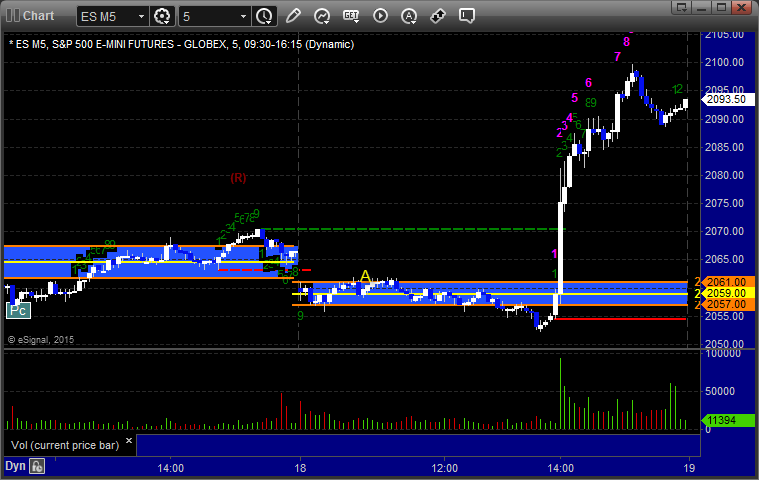Click the red (R) marker on chart
Image resolution: width=759 pixels, height=480 pixels.
[238, 178]
